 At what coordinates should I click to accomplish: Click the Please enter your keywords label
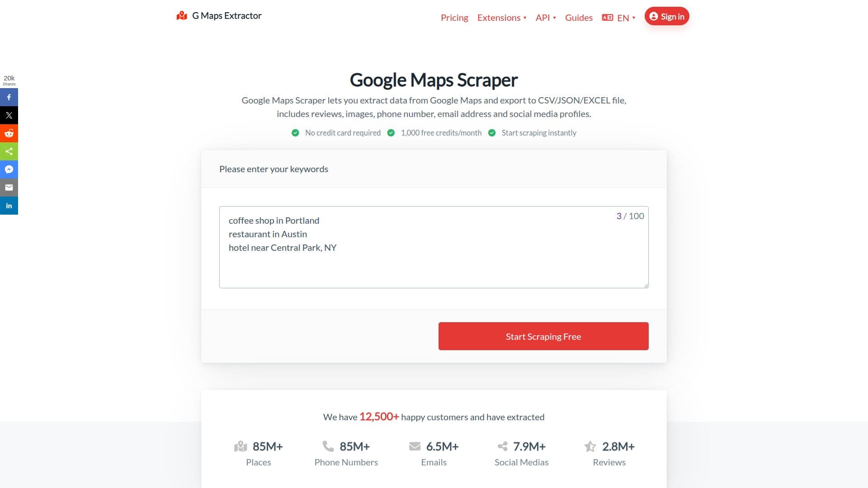click(274, 169)
